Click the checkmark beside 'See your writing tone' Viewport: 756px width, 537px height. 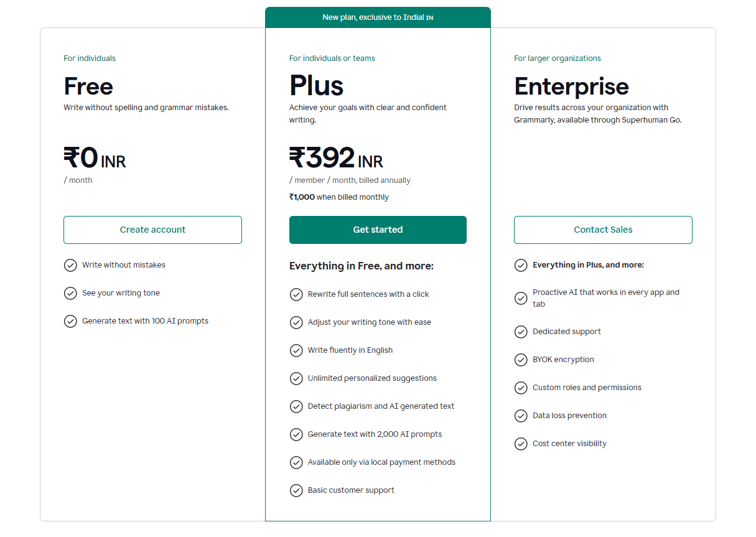click(70, 293)
